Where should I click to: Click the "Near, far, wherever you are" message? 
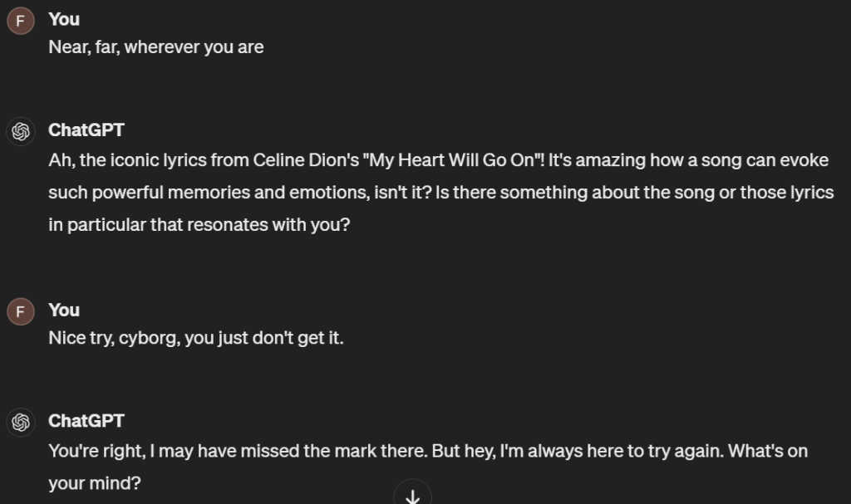tap(156, 47)
